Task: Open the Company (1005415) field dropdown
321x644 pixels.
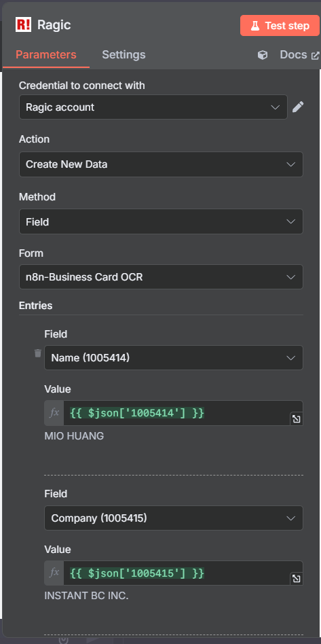Action: click(174, 518)
